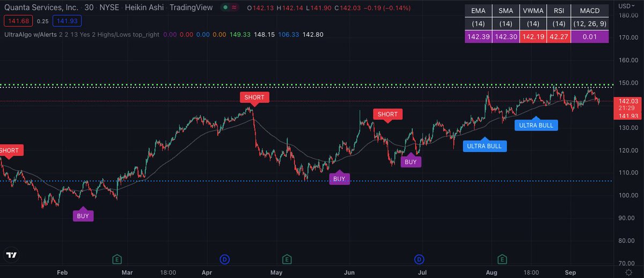Click the BUY signal label in February
Viewport: 644px width, 278px height.
pos(83,216)
